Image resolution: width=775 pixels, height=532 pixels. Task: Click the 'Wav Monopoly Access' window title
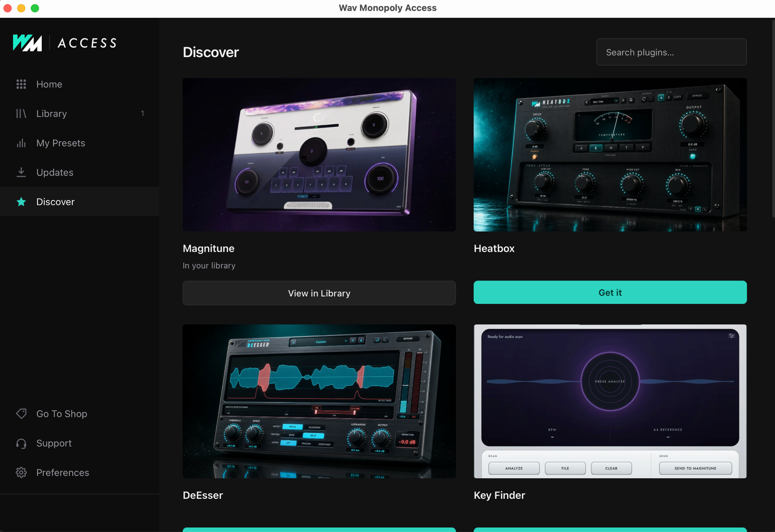click(x=387, y=8)
